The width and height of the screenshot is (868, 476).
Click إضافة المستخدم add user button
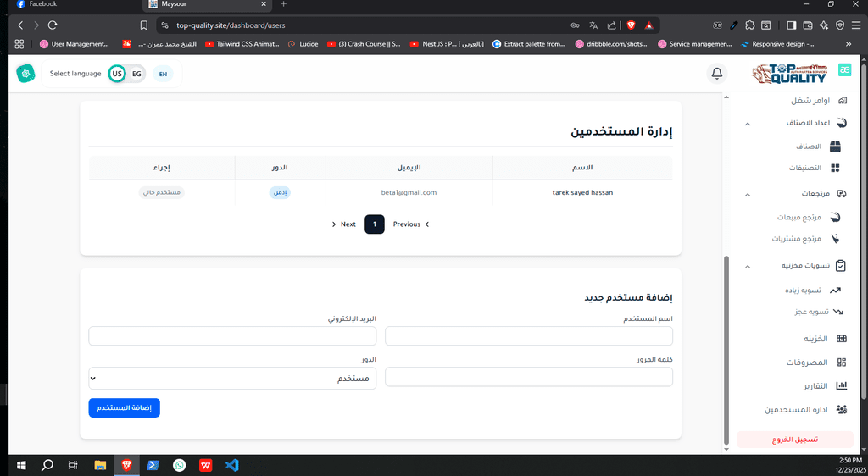pos(124,408)
